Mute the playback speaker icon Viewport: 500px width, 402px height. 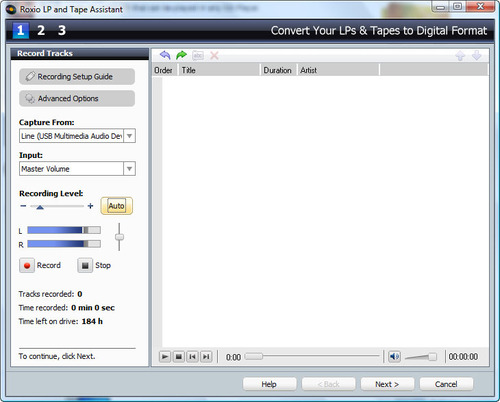(394, 357)
